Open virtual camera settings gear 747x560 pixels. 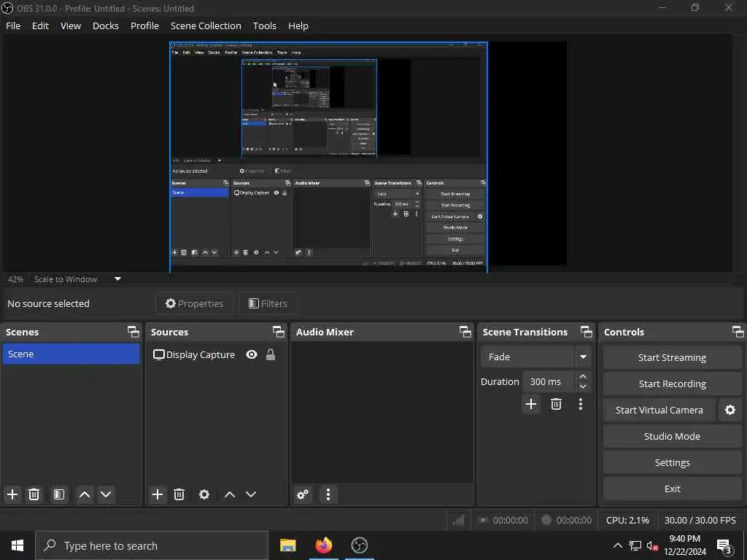click(x=729, y=410)
